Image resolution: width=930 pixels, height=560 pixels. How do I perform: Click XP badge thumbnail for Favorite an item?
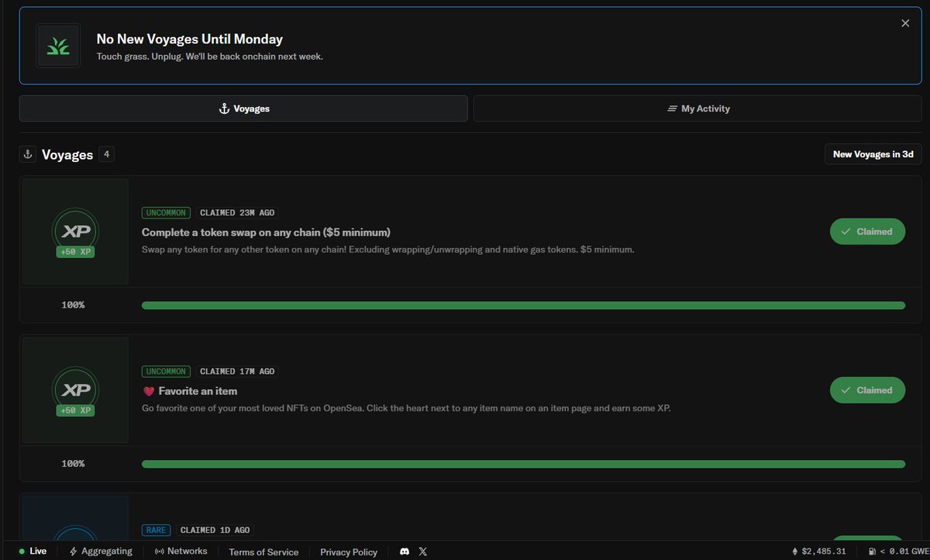tap(75, 390)
